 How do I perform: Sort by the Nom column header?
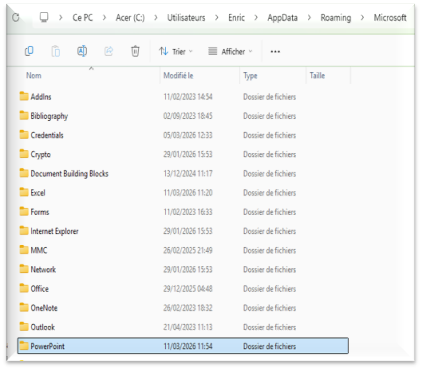(x=34, y=76)
